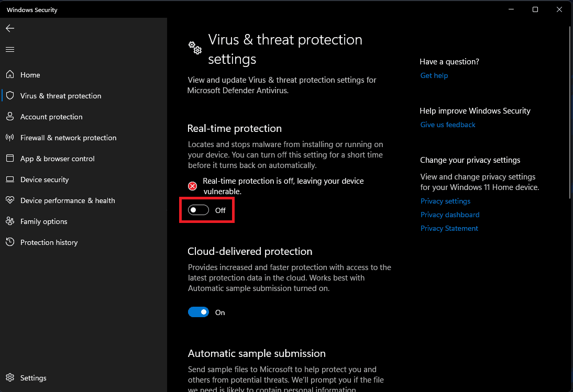Open Privacy dashboard link
This screenshot has width=573, height=392.
(x=450, y=215)
